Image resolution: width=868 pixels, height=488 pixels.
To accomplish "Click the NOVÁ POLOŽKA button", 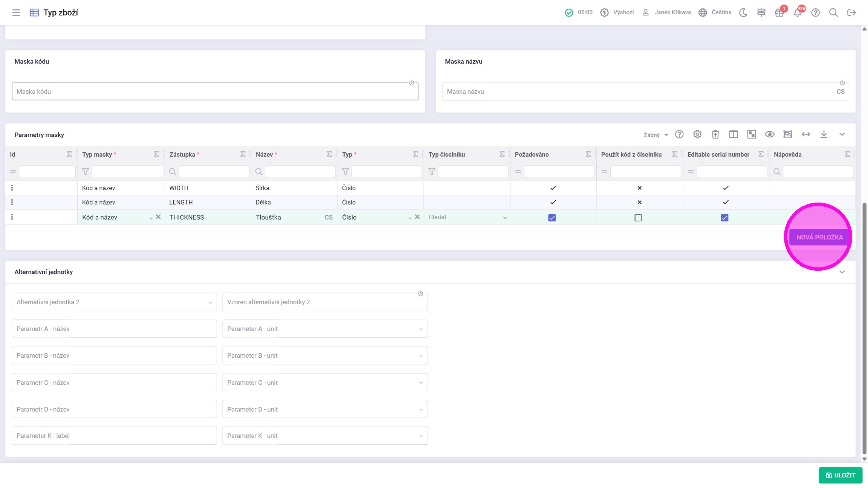I will (819, 237).
